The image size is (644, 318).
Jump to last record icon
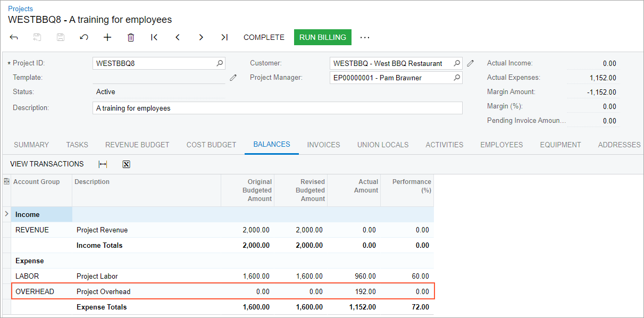(x=224, y=37)
